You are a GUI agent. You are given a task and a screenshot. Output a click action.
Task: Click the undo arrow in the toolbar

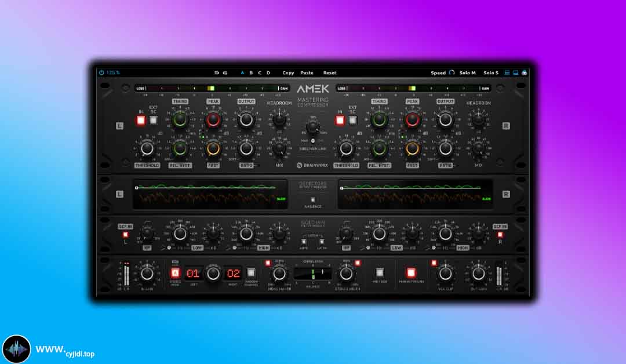[x=216, y=72]
